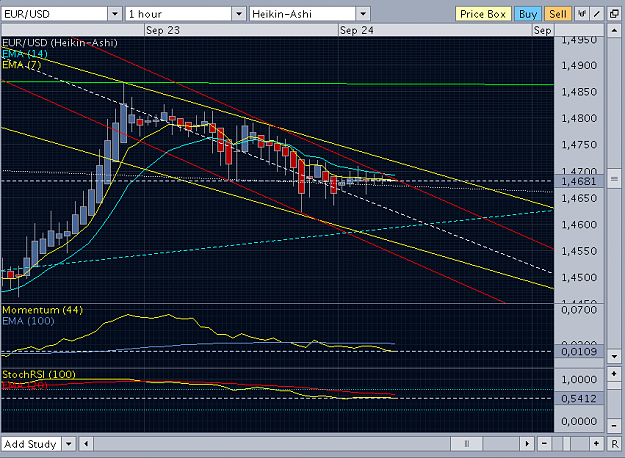Open the Heikin-Ashi chart type dropdown arrow
This screenshot has height=458, width=625.
tap(363, 14)
